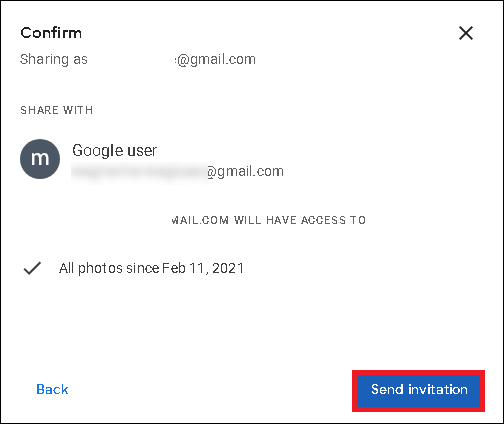504x424 pixels.
Task: Click the 'Feb 11, 2021' date text
Action: click(203, 268)
